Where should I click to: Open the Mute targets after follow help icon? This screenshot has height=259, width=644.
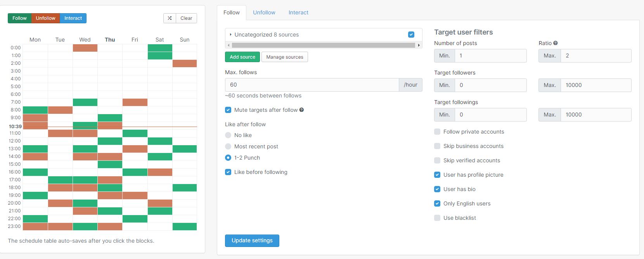click(301, 110)
